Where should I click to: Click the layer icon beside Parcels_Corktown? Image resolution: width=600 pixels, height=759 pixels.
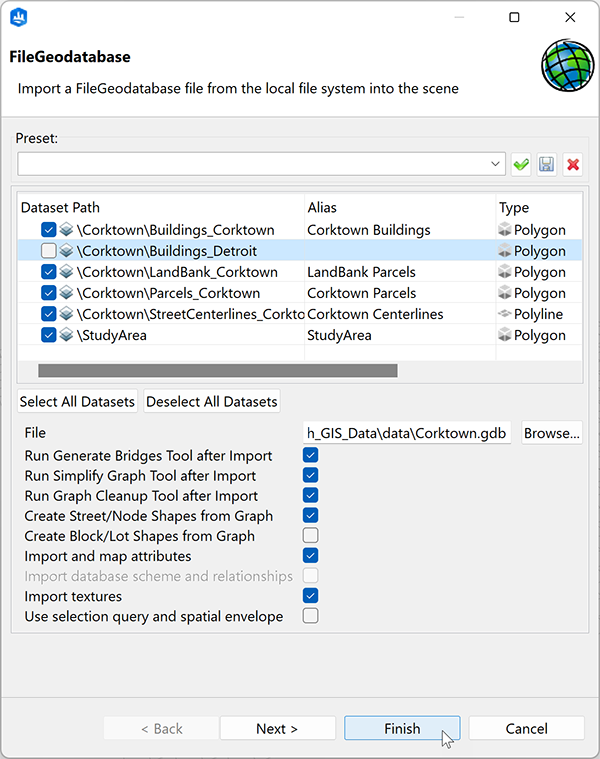pos(66,293)
